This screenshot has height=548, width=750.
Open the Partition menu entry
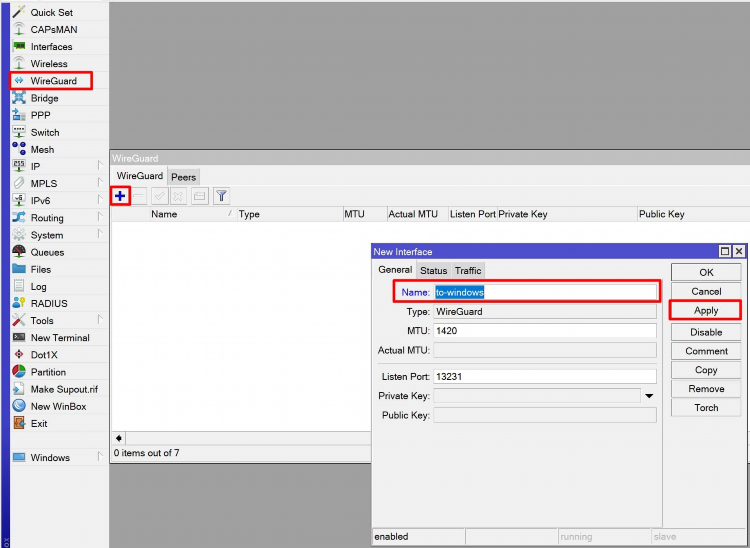pos(48,372)
